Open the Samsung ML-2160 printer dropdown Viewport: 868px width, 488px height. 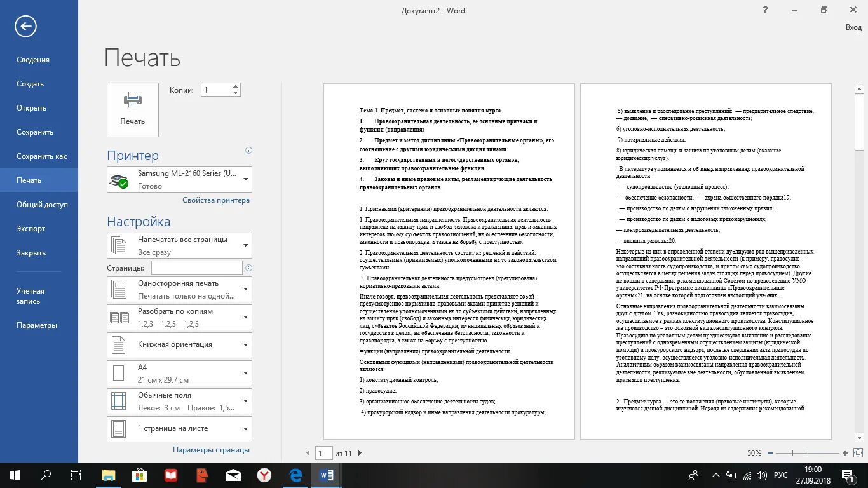(180, 179)
